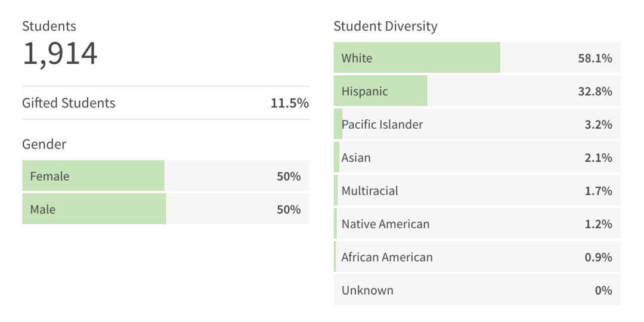Click the Unknown row label
This screenshot has width=644, height=322.
367,291
